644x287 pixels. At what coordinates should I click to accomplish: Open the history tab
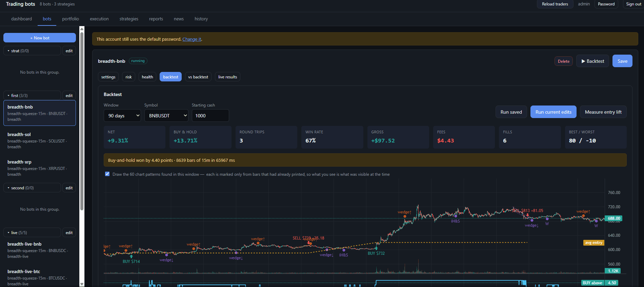coord(201,19)
